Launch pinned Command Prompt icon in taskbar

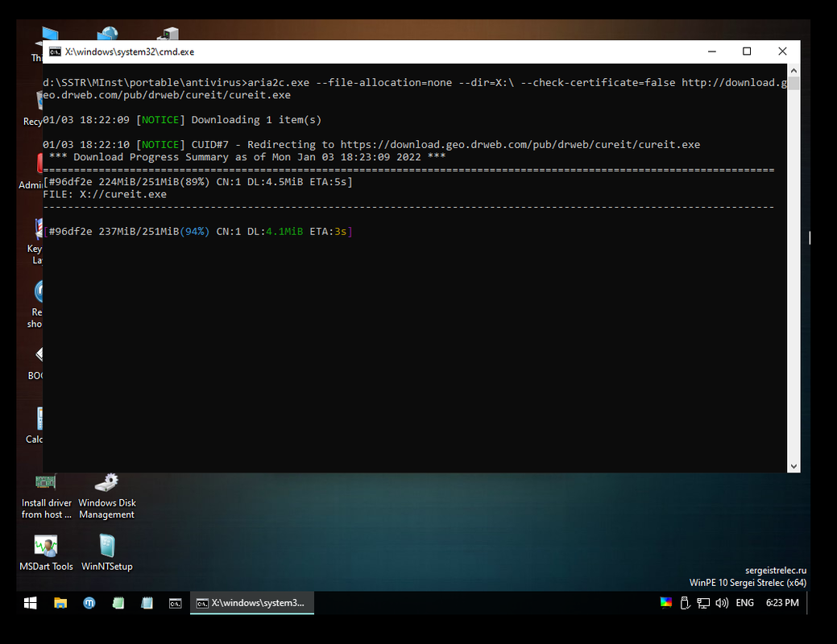pos(176,603)
